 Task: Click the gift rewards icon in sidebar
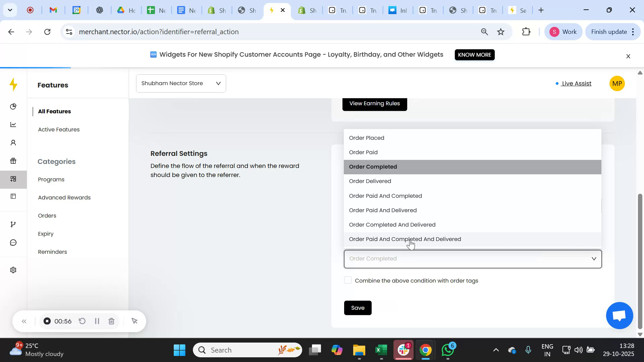13,161
